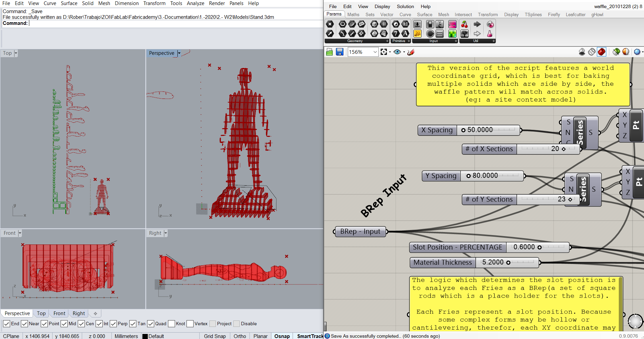Switch to the Leafcutter ribbon tab
The height and width of the screenshot is (339, 644).
coord(576,14)
